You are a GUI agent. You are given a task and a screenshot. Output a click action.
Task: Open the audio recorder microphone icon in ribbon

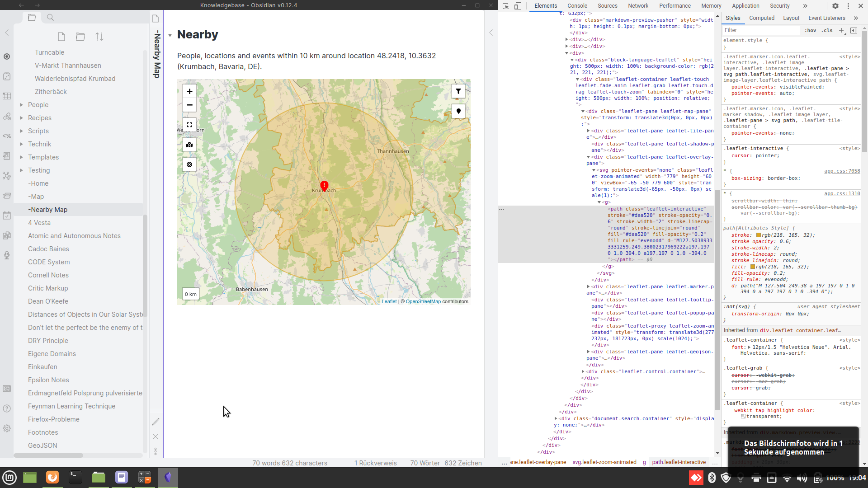(x=7, y=255)
